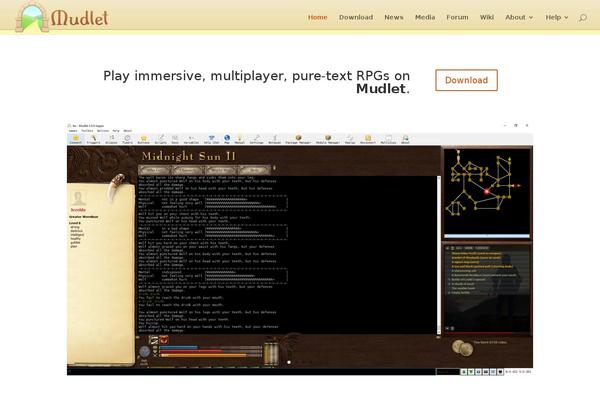This screenshot has width=600, height=400.
Task: Go to the Home nav item
Action: click(318, 17)
